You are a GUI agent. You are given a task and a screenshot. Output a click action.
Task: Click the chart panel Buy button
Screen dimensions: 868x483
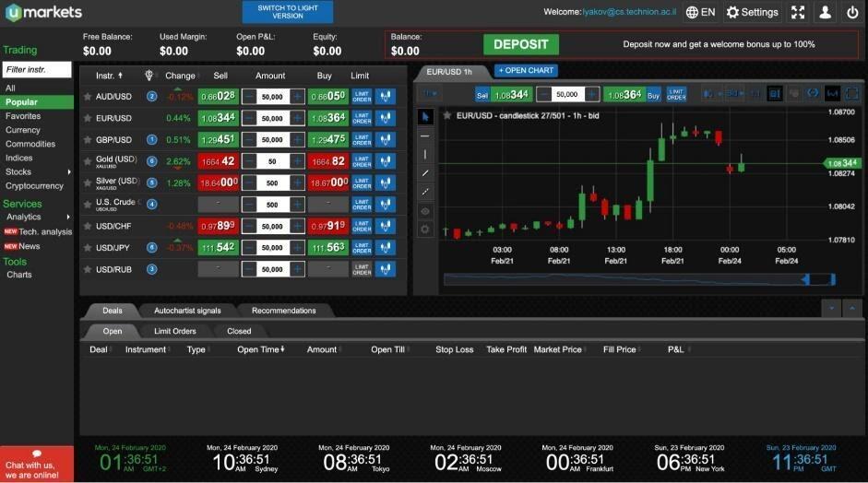click(x=653, y=95)
